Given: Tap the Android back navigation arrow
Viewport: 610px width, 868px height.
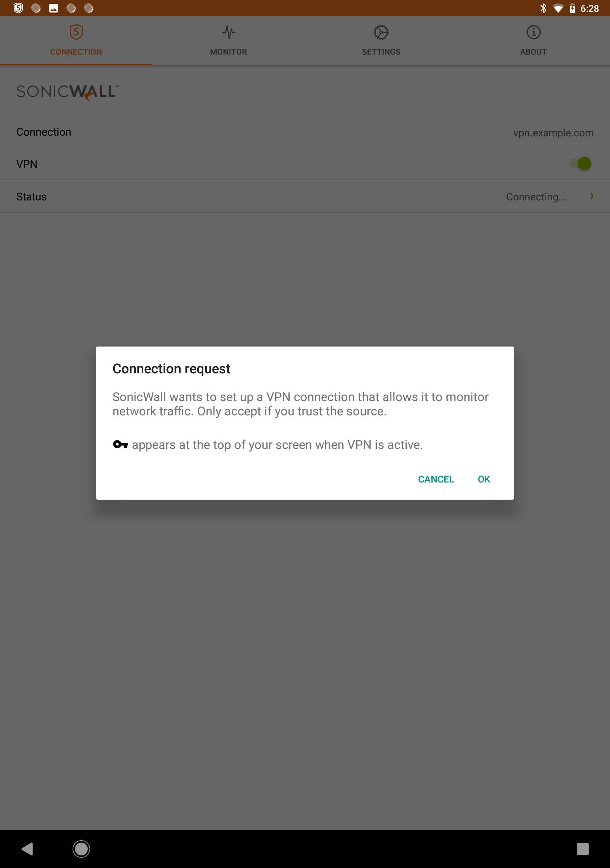Looking at the screenshot, I should (x=27, y=849).
